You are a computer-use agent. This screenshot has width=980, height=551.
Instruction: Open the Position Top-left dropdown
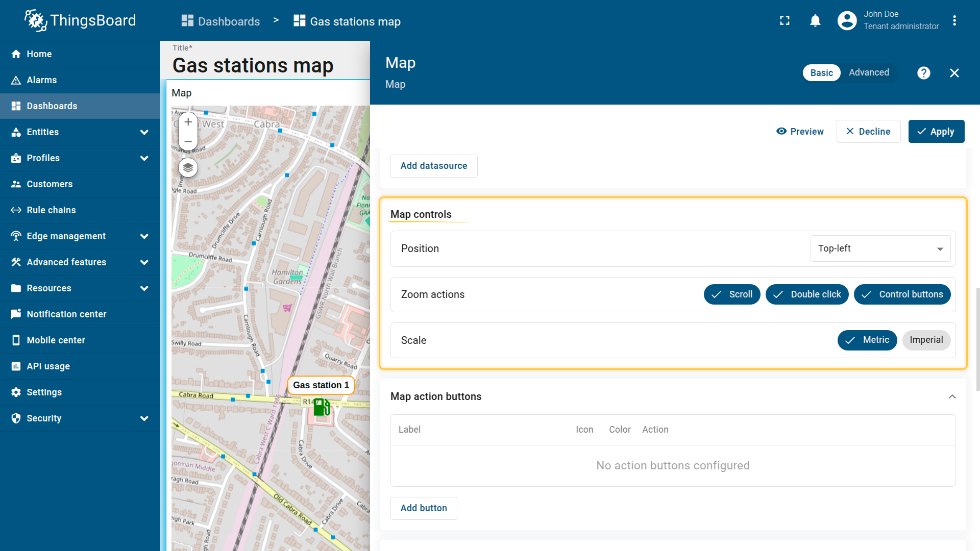880,248
